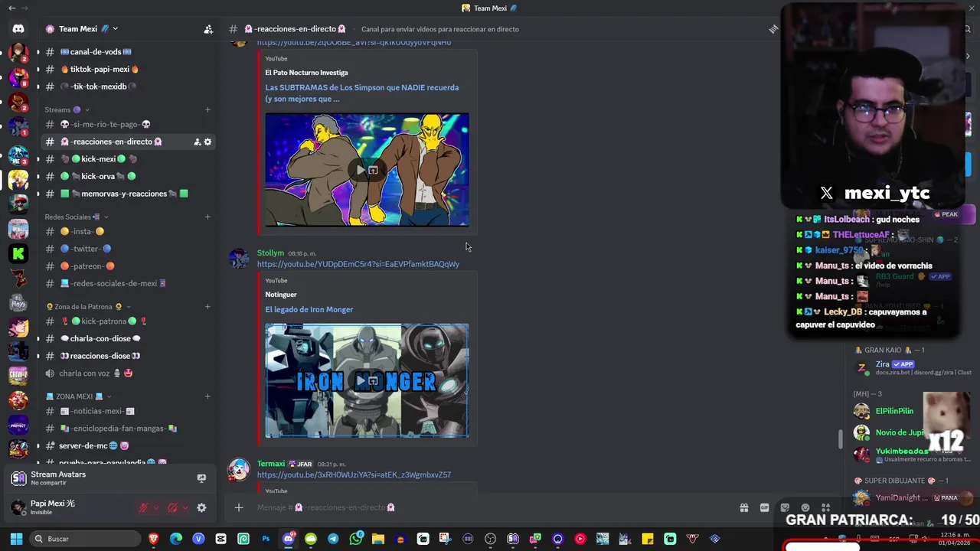Open GIF picker
The height and width of the screenshot is (551, 980).
(764, 507)
